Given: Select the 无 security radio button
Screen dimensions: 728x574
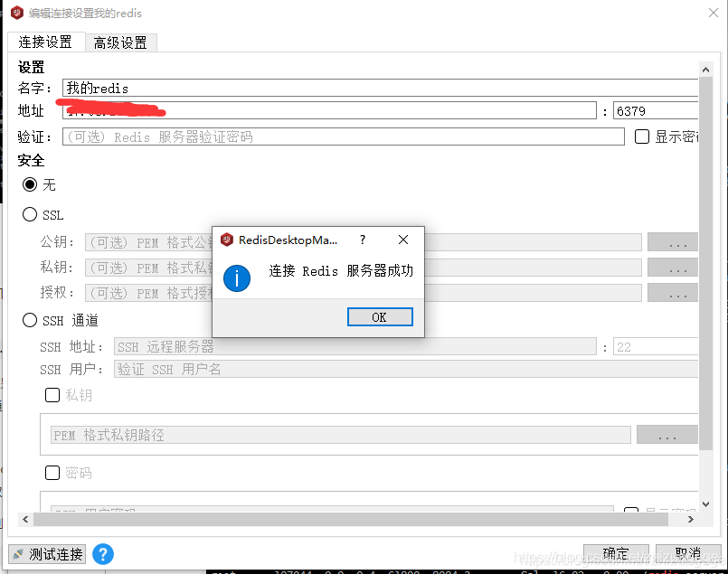Looking at the screenshot, I should coord(30,184).
